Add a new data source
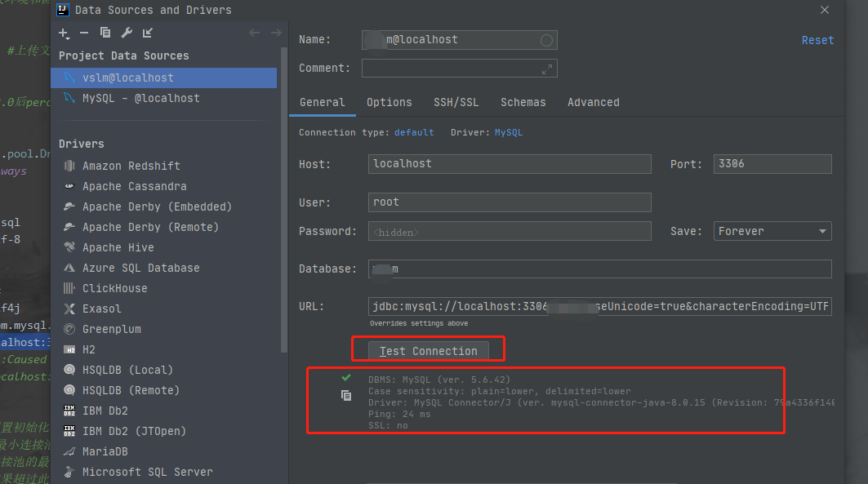Viewport: 868px width, 484px height. [64, 34]
